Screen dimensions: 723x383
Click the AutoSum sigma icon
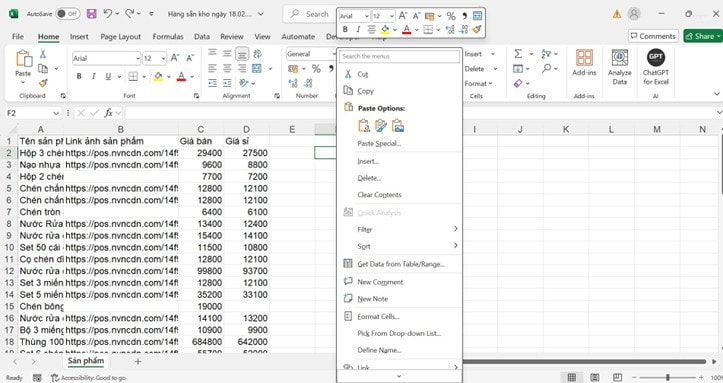tap(518, 54)
